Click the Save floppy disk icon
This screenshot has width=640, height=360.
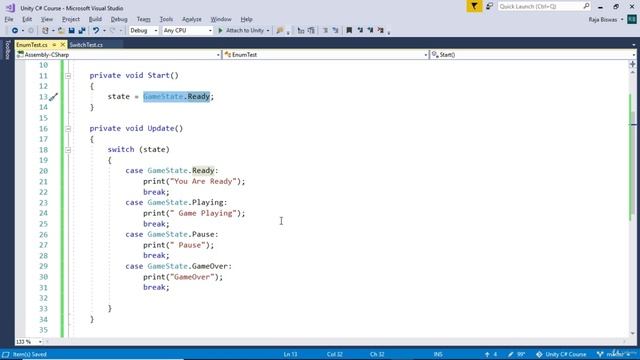tap(71, 31)
